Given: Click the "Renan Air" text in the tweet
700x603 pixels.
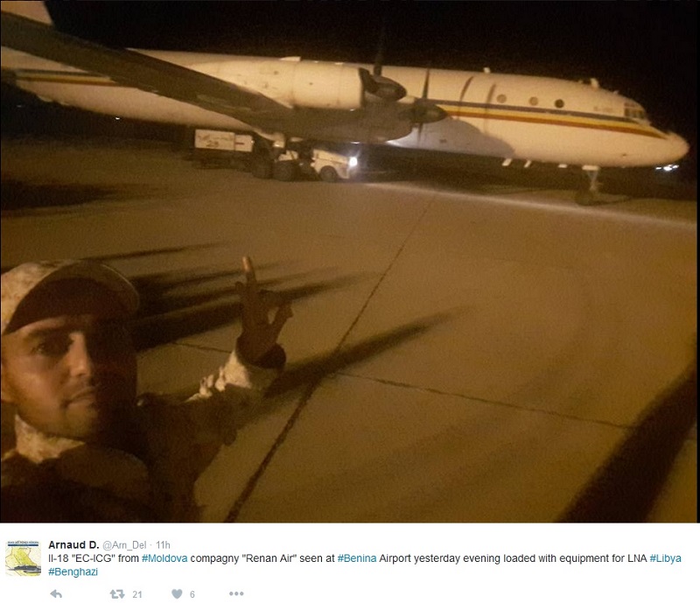Looking at the screenshot, I should (x=269, y=558).
